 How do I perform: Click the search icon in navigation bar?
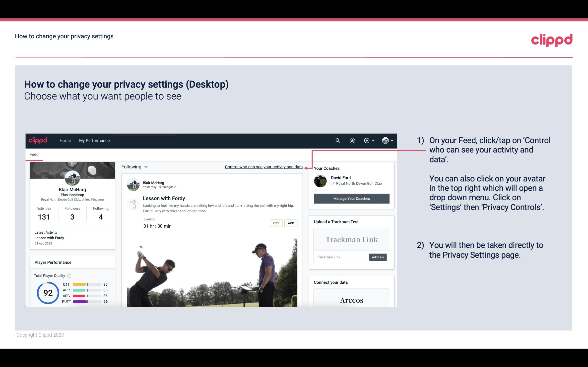tap(338, 140)
